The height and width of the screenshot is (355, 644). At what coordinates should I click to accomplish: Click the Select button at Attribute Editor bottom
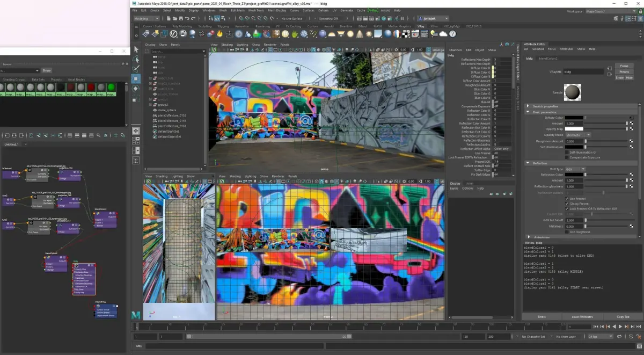coord(541,316)
